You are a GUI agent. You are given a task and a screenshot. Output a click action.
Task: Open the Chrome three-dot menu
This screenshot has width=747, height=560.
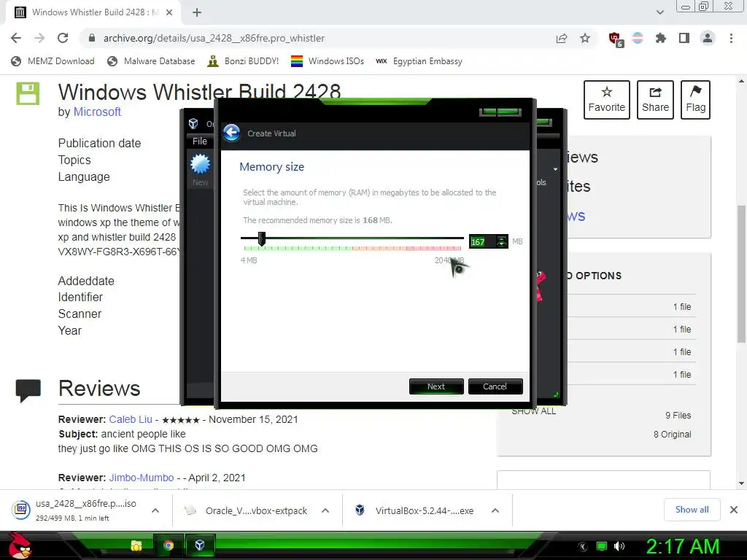tap(731, 38)
